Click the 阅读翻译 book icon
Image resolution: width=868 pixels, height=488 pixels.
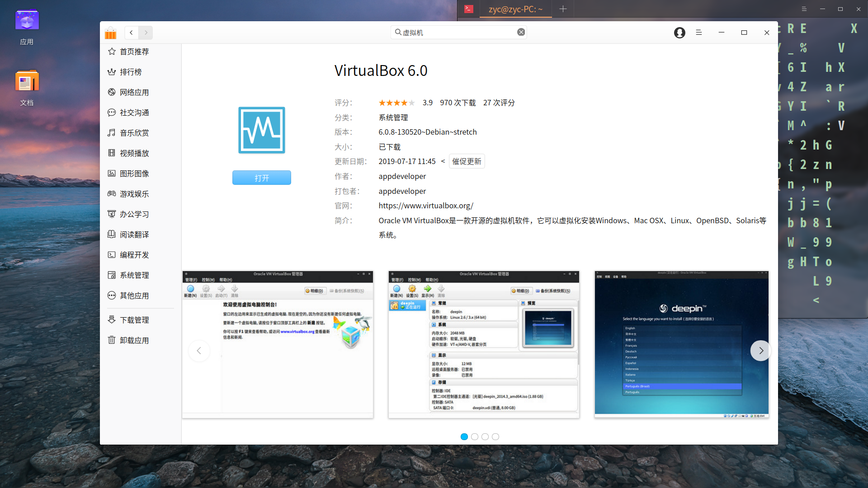tap(112, 234)
